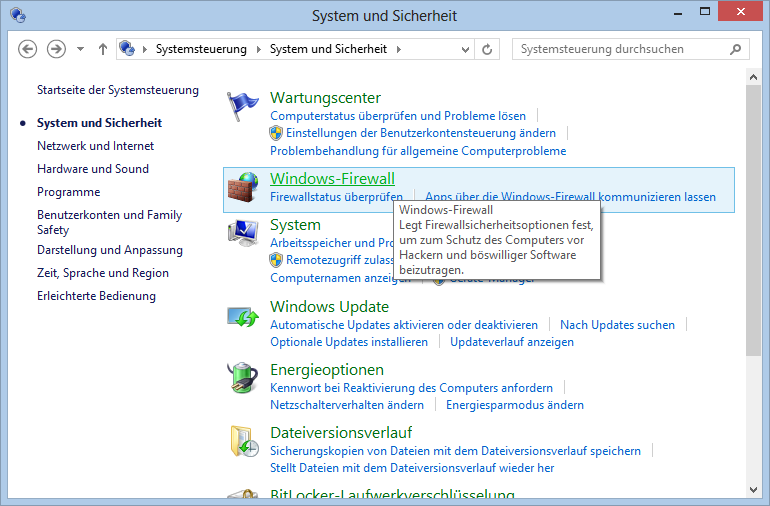This screenshot has height=506, width=770.
Task: Open Problembehandlung für allgemeine Computerprobleme
Action: pyautogui.click(x=418, y=151)
